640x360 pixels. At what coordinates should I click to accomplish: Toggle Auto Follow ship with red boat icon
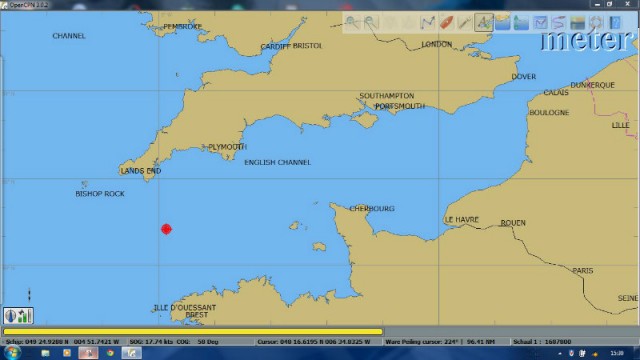click(446, 22)
